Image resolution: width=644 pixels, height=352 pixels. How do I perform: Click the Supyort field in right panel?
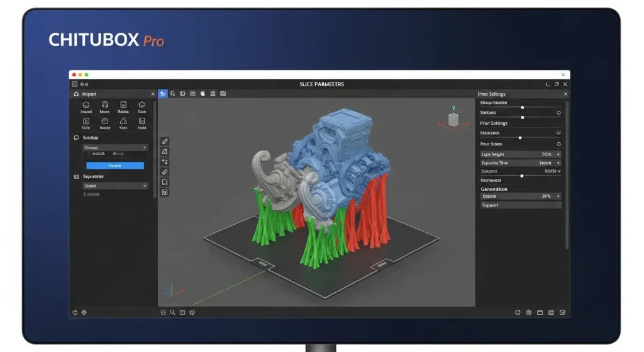[x=520, y=205]
